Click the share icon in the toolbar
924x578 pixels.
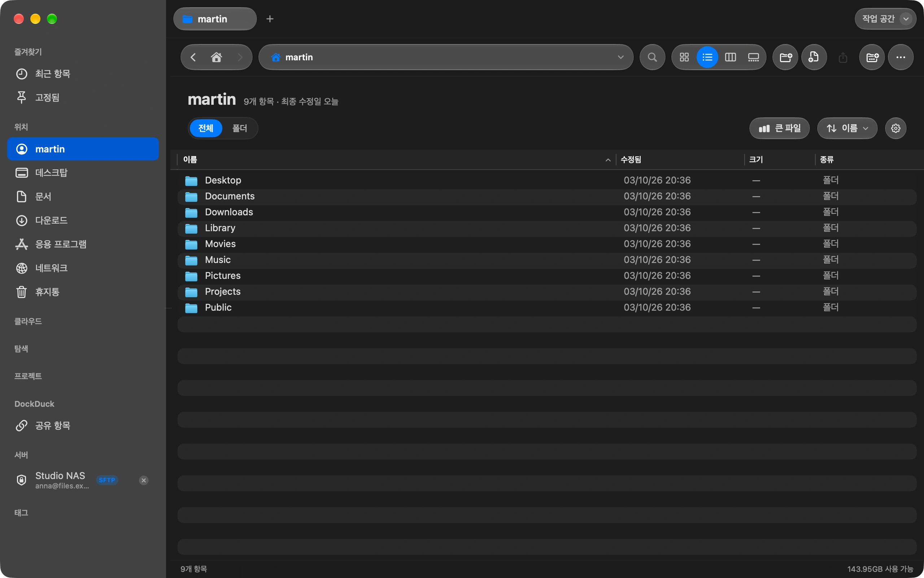[x=843, y=57]
